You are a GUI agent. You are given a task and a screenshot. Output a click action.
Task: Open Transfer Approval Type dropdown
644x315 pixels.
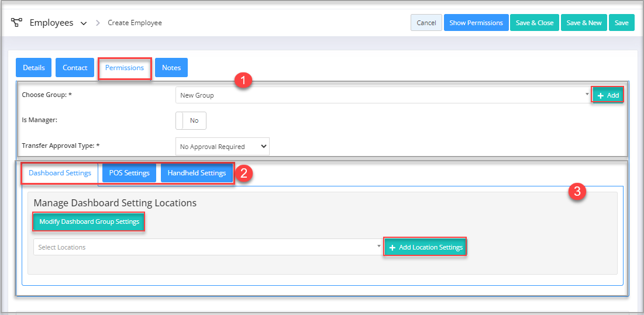[x=222, y=147]
